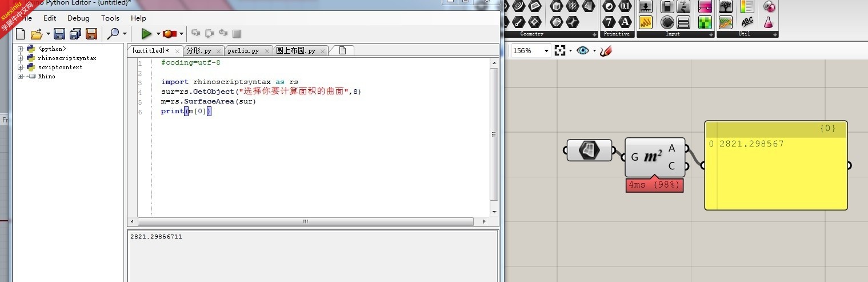Click the yellow panel showing 2821.298567

(x=775, y=166)
